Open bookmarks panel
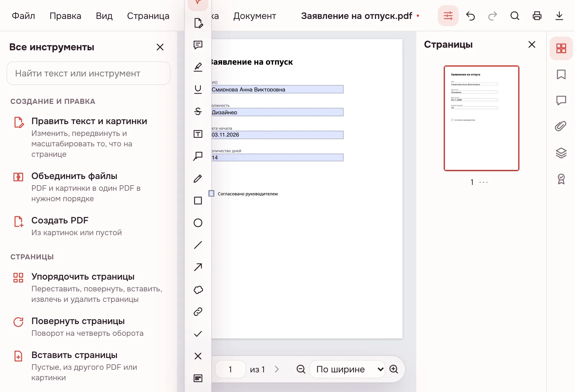Screen dimensions: 575x392 561,74
